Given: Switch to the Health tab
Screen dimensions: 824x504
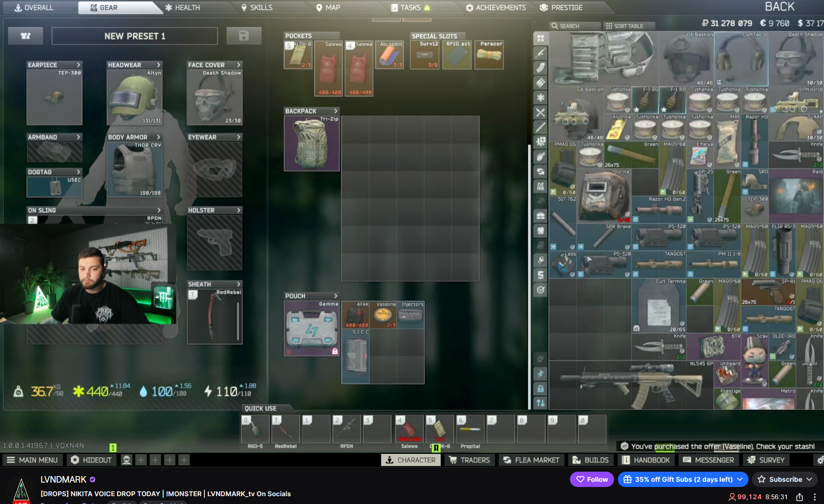Looking at the screenshot, I should [x=183, y=7].
